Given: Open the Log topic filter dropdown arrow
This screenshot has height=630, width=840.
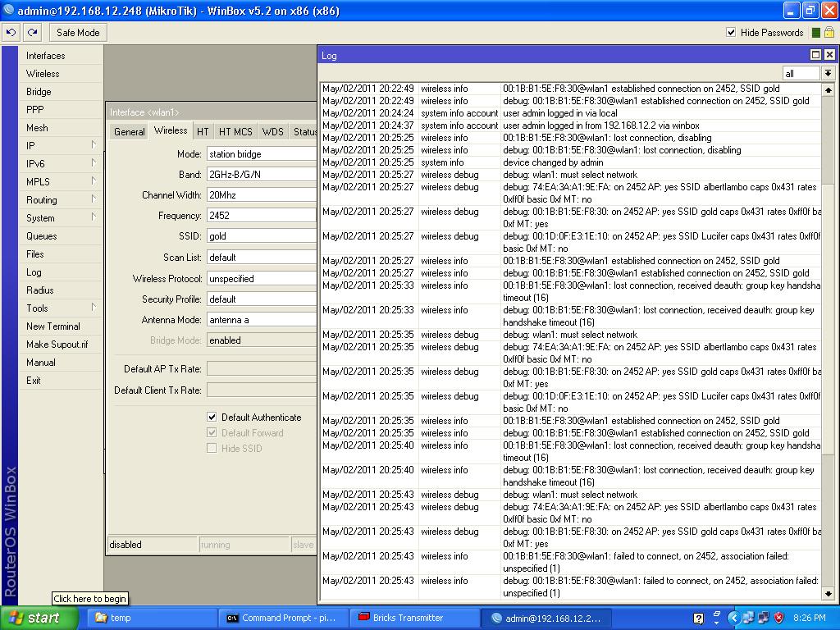Looking at the screenshot, I should [828, 73].
